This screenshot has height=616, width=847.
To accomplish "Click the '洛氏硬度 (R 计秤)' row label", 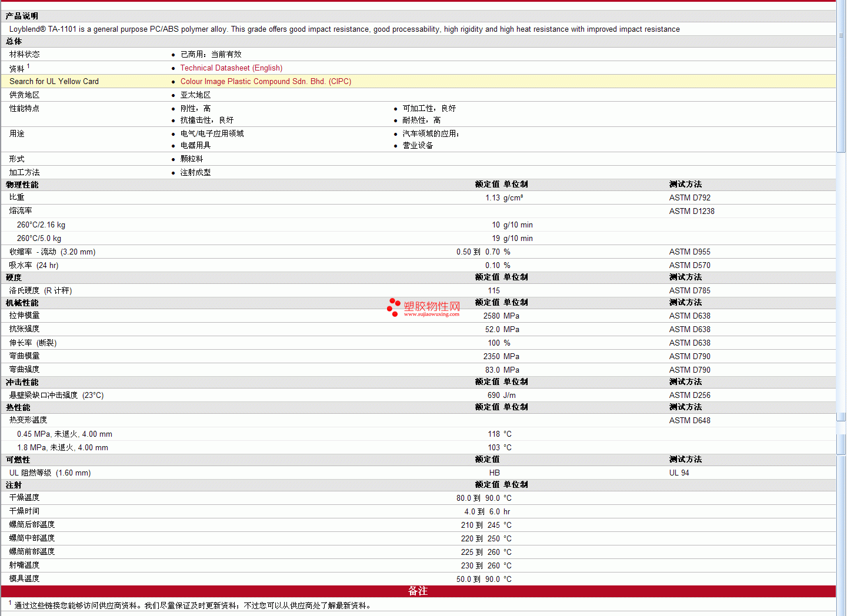I will 41,290.
